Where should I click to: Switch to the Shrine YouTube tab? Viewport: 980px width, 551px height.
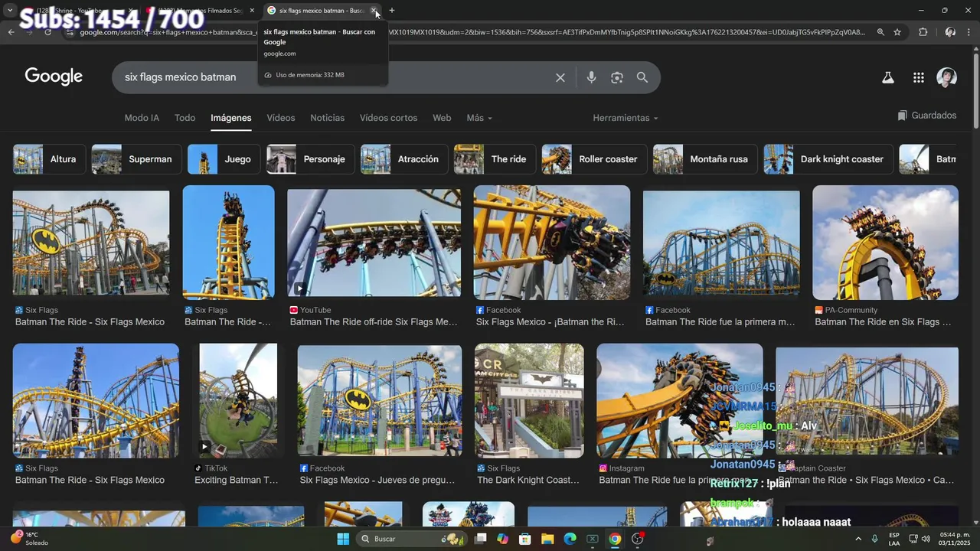coord(82,11)
